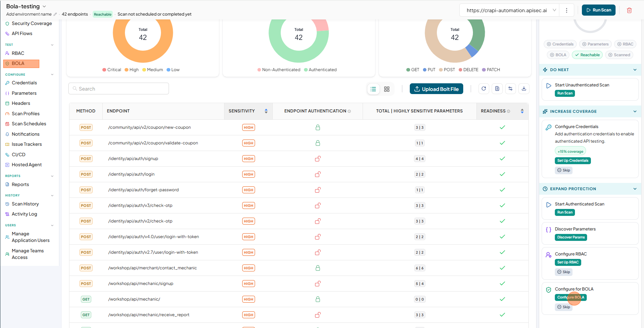Switch to list view

click(x=373, y=89)
